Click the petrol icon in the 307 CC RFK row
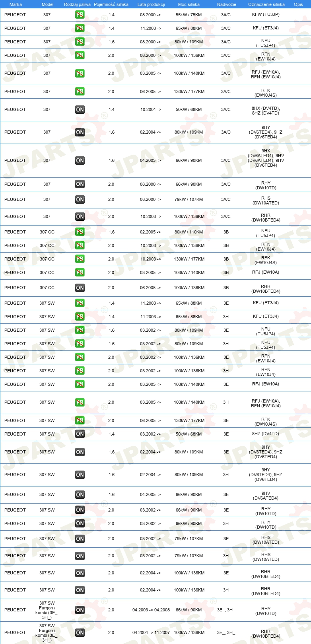 [x=80, y=259]
